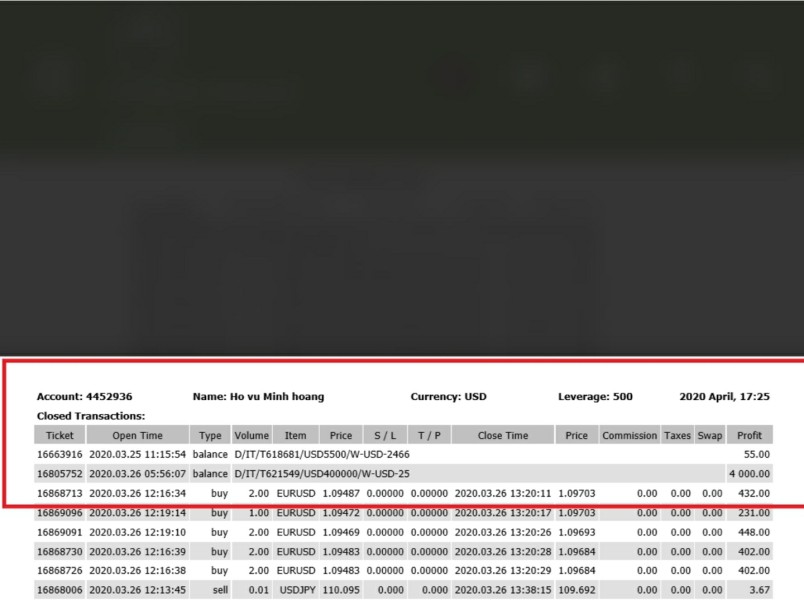The height and width of the screenshot is (600, 804).
Task: Click close time 2020.03.26 13:20:11
Action: pos(503,493)
